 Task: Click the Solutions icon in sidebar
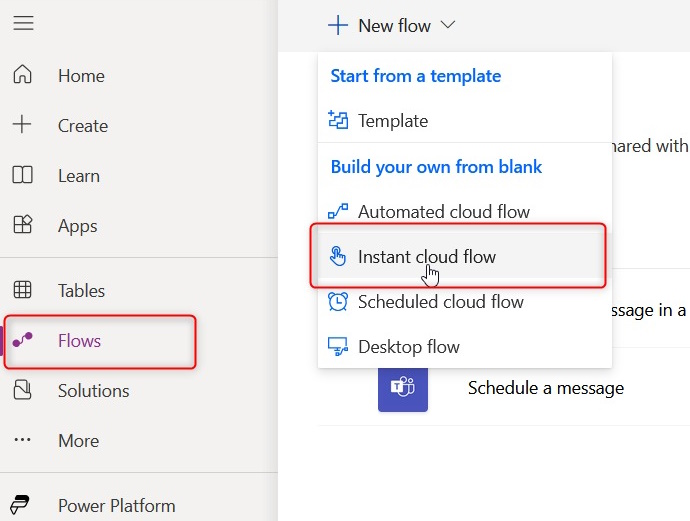point(22,390)
